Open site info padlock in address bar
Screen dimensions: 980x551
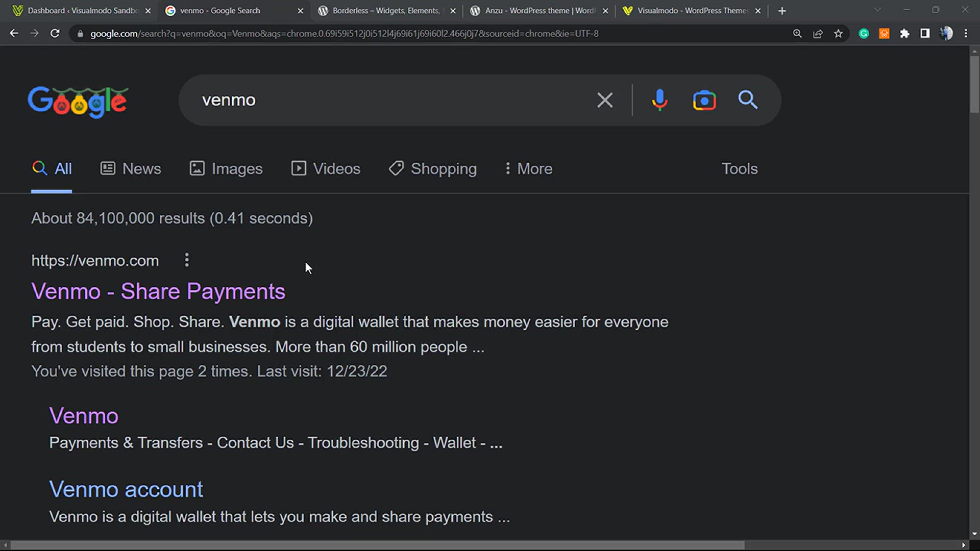(80, 34)
